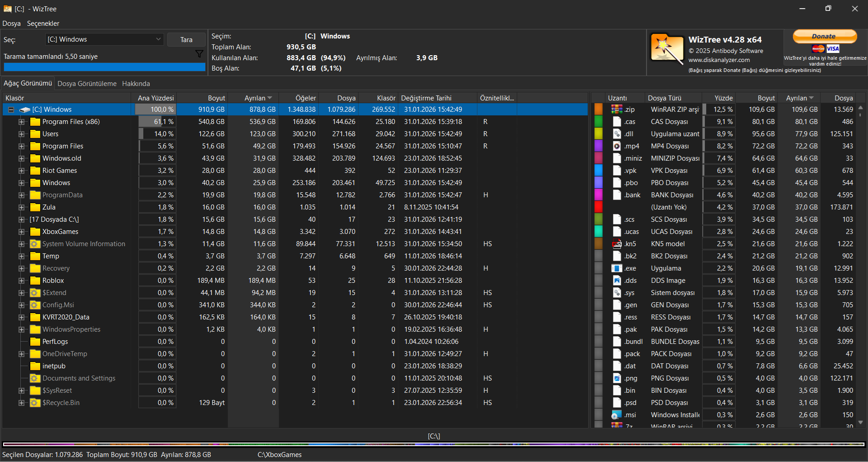Click the .cas file type icon

coord(617,122)
